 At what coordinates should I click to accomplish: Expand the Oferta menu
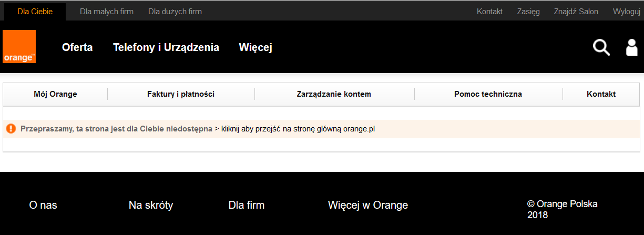77,47
